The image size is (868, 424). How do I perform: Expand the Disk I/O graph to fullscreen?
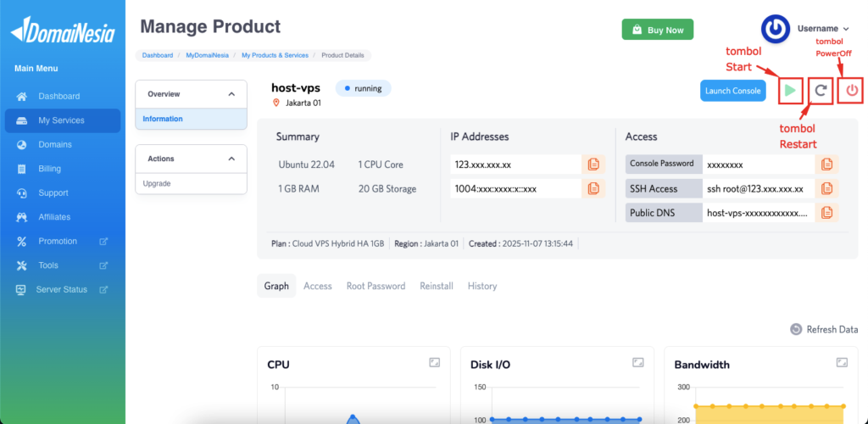tap(638, 363)
